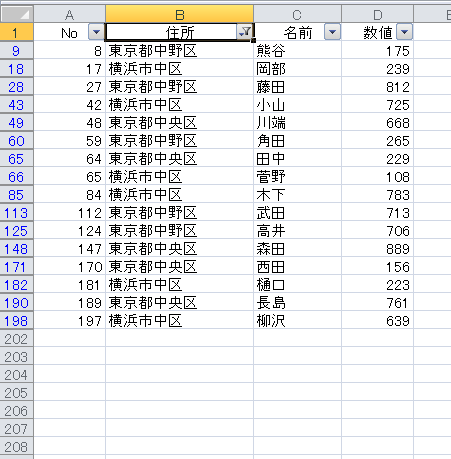The height and width of the screenshot is (459, 451).
Task: Click the cell containing 熊谷
Action: pos(297,51)
